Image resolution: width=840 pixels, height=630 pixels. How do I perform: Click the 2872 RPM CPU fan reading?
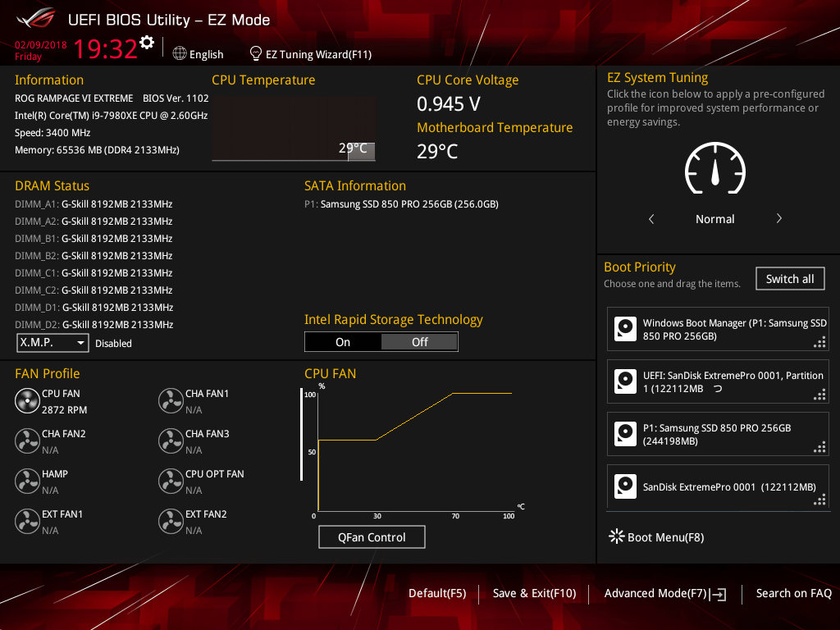64,410
